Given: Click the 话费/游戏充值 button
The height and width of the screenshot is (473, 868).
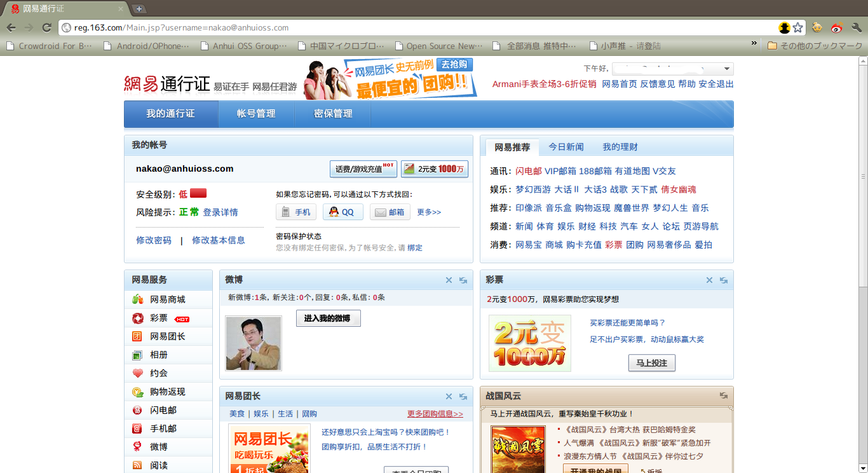Looking at the screenshot, I should [363, 169].
